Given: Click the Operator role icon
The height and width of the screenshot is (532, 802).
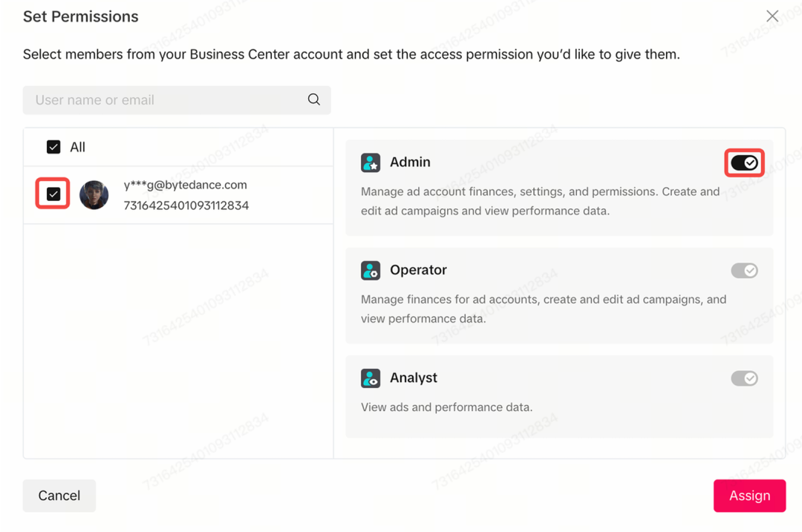Looking at the screenshot, I should tap(371, 270).
